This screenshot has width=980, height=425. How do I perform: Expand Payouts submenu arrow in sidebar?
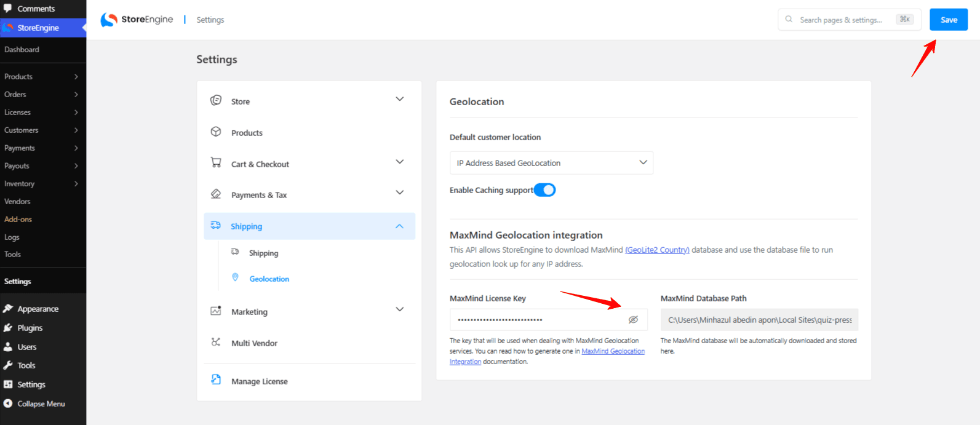tap(76, 165)
